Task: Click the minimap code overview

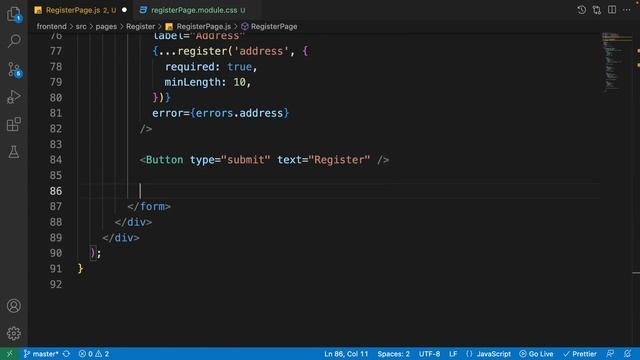Action: click(616, 61)
